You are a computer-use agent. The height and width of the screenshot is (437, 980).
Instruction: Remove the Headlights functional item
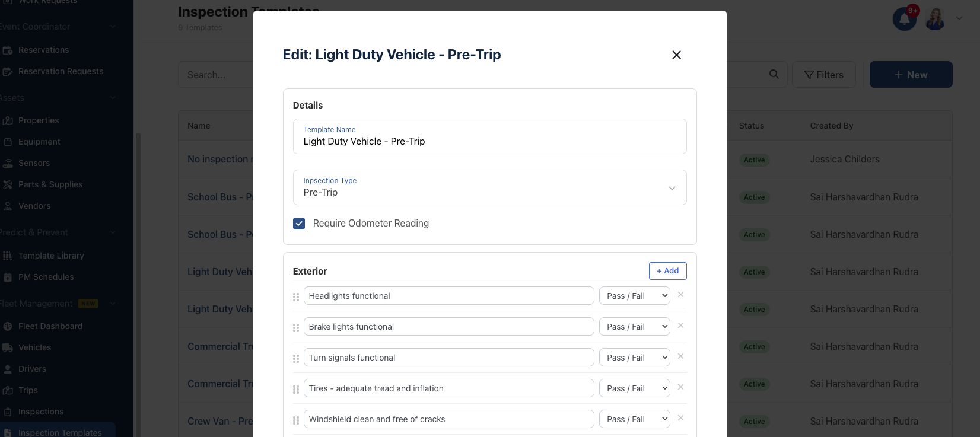click(680, 295)
